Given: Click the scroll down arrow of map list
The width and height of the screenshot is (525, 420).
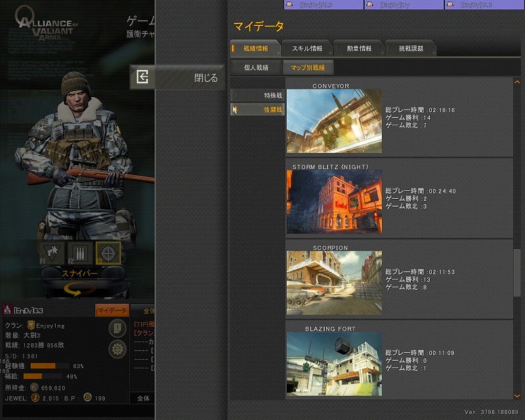Looking at the screenshot, I should [518, 395].
